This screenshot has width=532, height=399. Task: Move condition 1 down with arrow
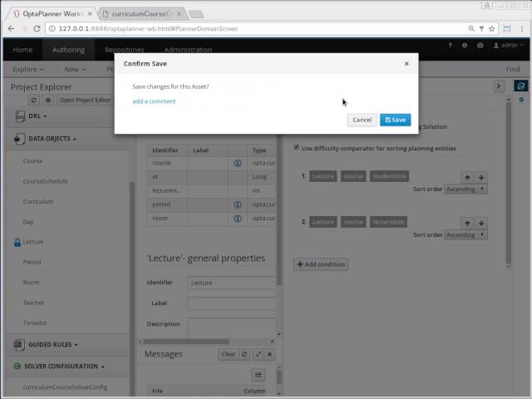coord(481,177)
